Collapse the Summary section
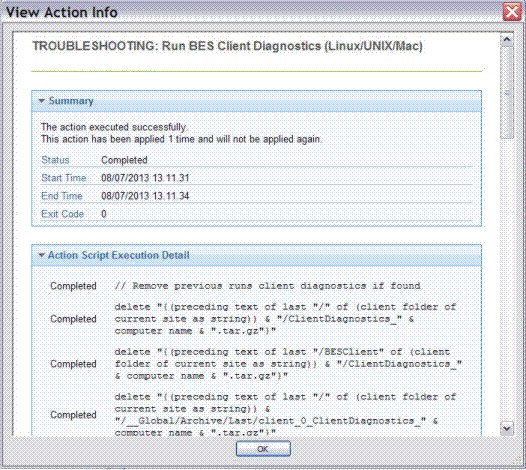This screenshot has height=470, width=526. click(x=42, y=101)
